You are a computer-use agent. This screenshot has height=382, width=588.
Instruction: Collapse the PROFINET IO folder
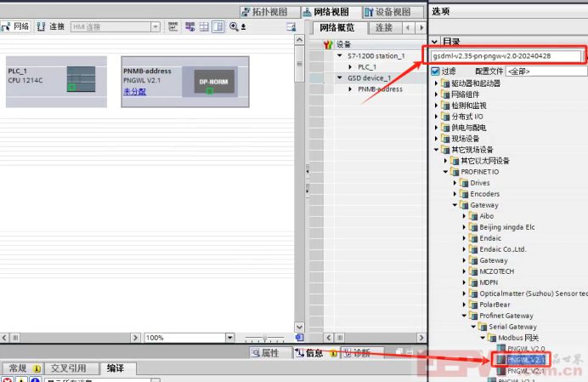[445, 172]
